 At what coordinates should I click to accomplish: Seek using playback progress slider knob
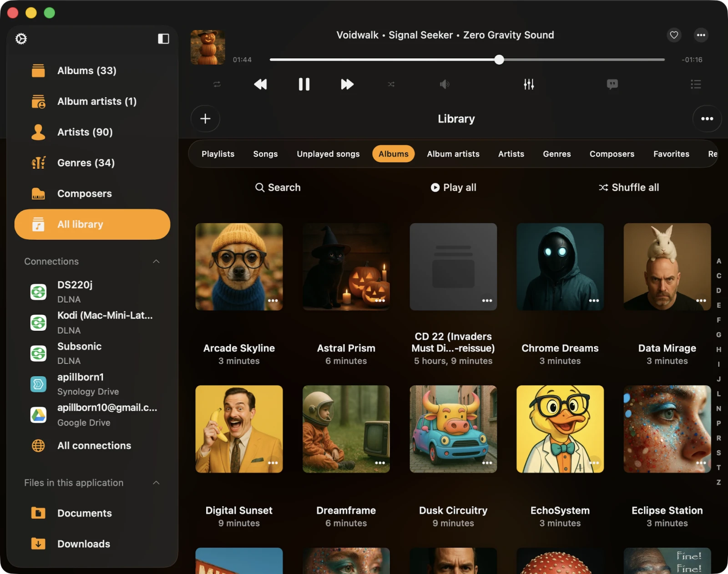pyautogui.click(x=499, y=60)
